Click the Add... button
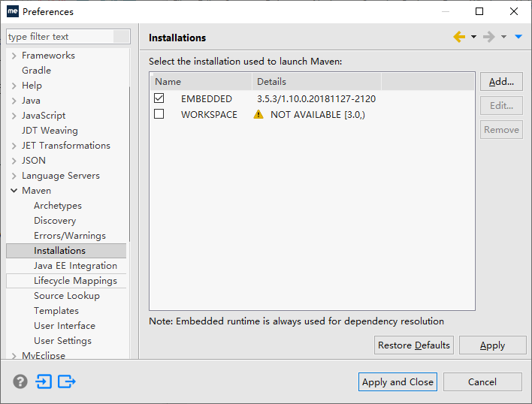This screenshot has width=532, height=404. (x=501, y=82)
